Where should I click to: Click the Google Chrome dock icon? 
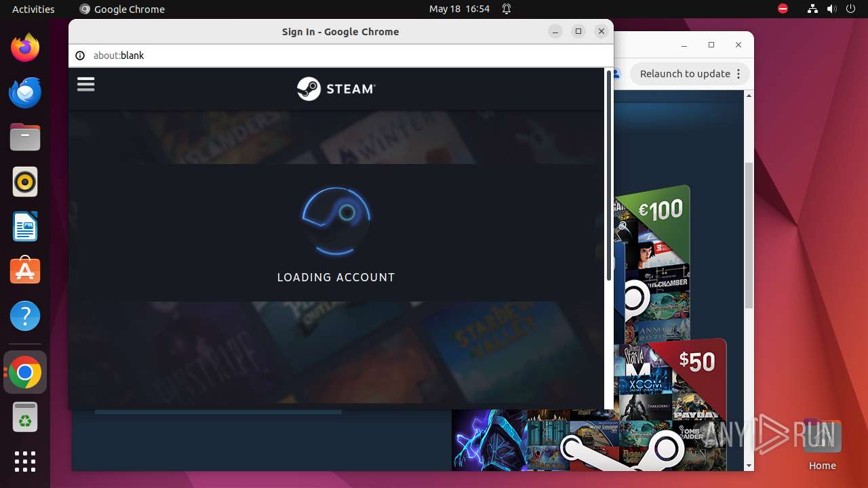tap(25, 373)
